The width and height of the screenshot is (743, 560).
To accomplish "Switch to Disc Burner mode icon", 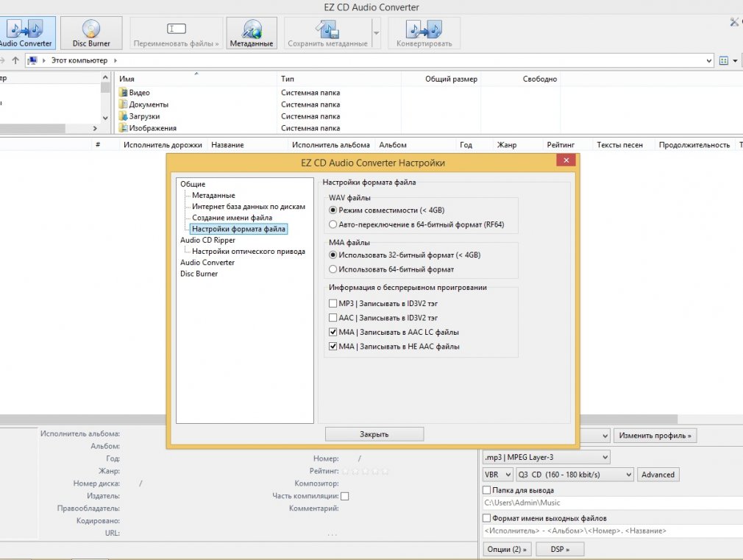I will (91, 32).
